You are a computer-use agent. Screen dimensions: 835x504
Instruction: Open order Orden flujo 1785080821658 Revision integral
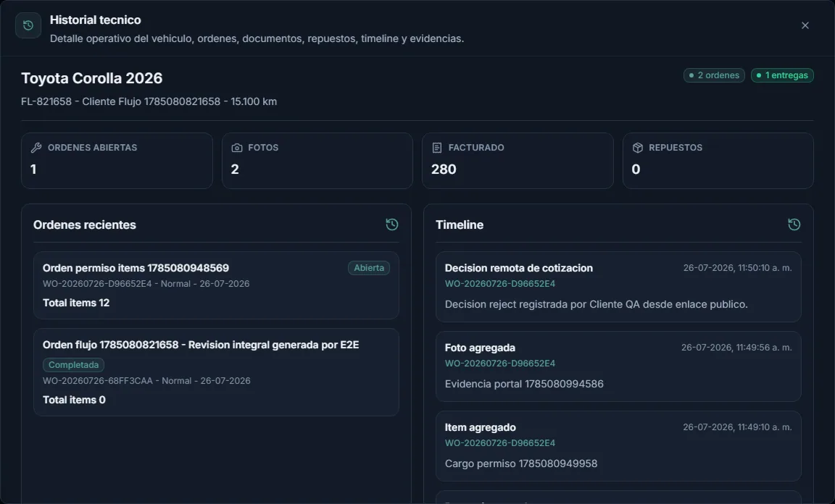[x=216, y=372]
